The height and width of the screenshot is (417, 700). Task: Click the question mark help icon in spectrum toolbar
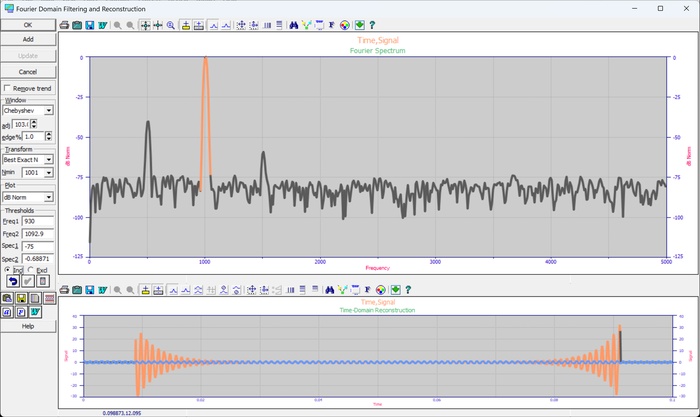pyautogui.click(x=372, y=25)
